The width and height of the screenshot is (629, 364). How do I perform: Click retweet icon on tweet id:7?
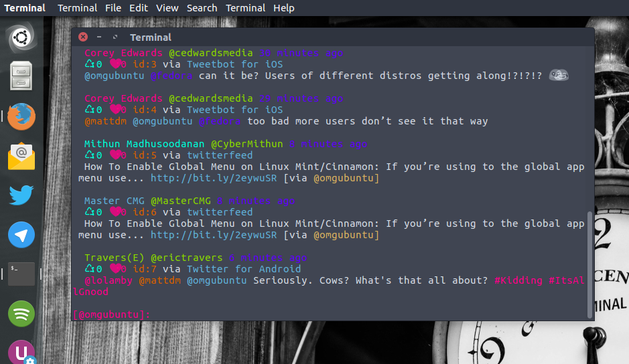click(89, 268)
